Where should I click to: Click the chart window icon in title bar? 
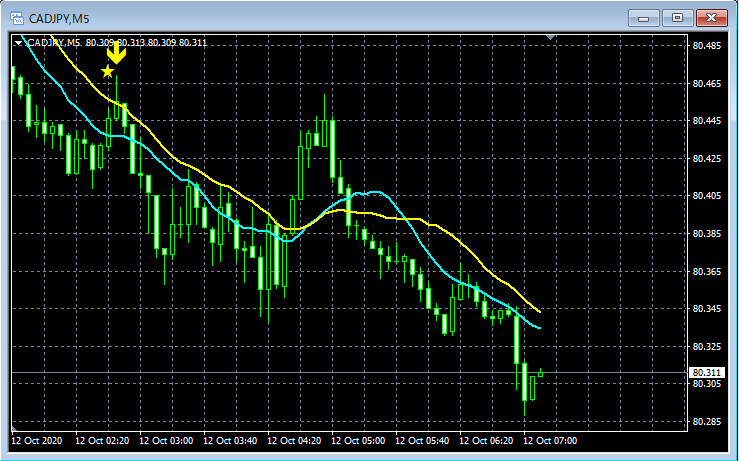coord(17,18)
